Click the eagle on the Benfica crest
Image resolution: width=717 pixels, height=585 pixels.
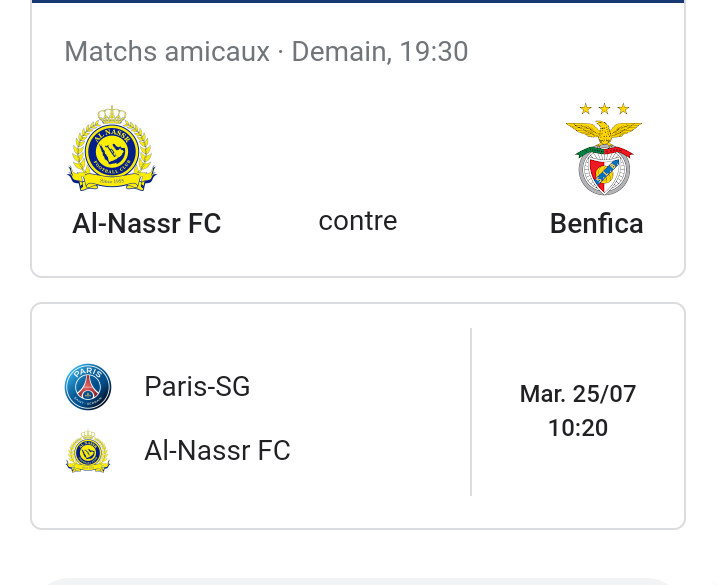click(x=604, y=134)
